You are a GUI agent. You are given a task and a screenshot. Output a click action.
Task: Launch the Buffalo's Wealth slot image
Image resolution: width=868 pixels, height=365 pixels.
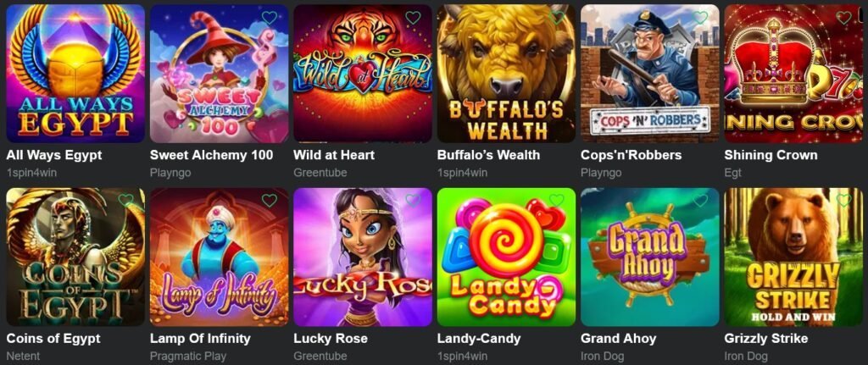tap(507, 74)
